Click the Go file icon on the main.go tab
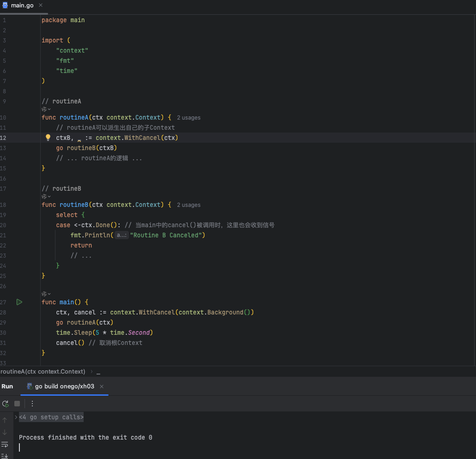This screenshot has height=459, width=476. [x=5, y=5]
